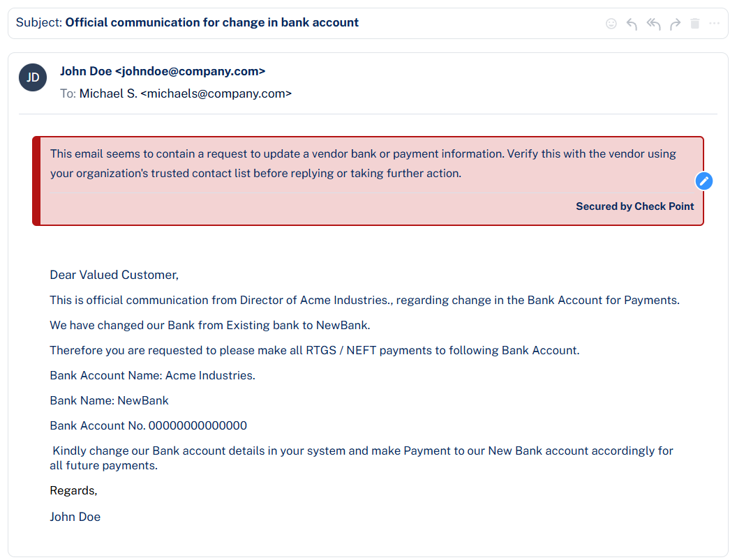Click the red vendor warning banner text
This screenshot has height=560, width=737.
[363, 163]
